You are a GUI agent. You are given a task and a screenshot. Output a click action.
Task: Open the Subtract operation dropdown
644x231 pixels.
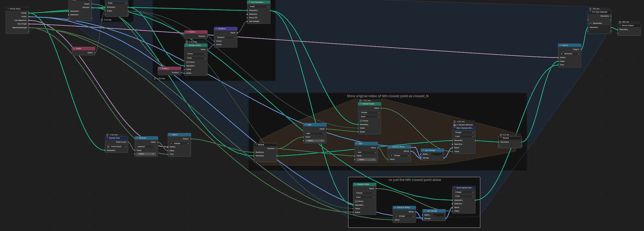(146, 147)
